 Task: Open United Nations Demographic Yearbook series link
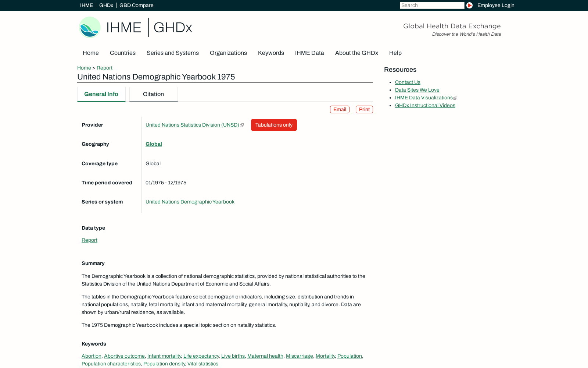[190, 202]
